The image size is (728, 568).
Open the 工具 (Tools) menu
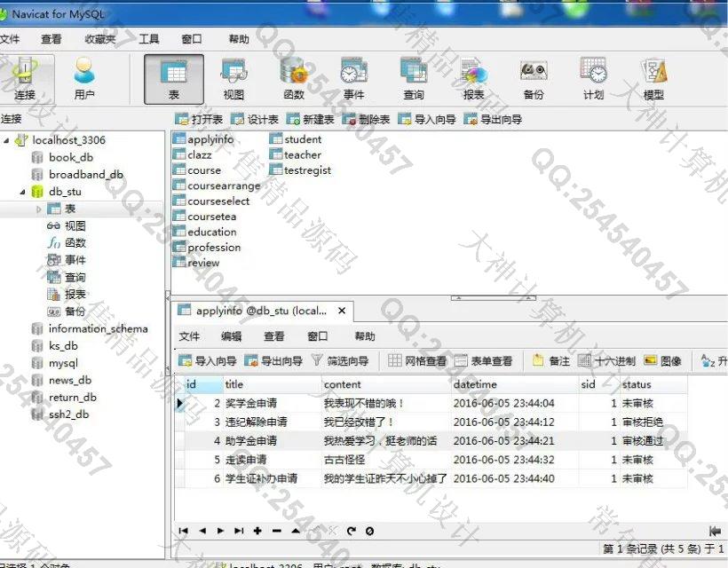pos(149,39)
